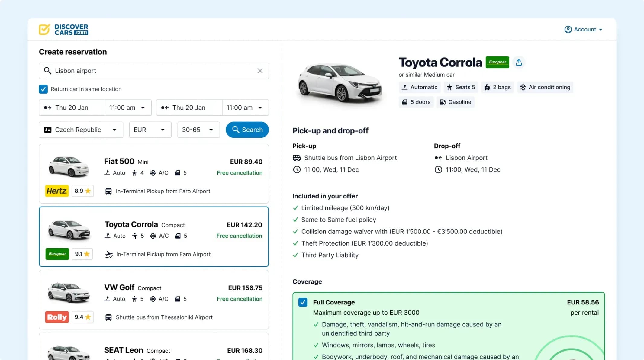This screenshot has height=360, width=644.
Task: Click the 9.1 star rating badge
Action: click(82, 254)
